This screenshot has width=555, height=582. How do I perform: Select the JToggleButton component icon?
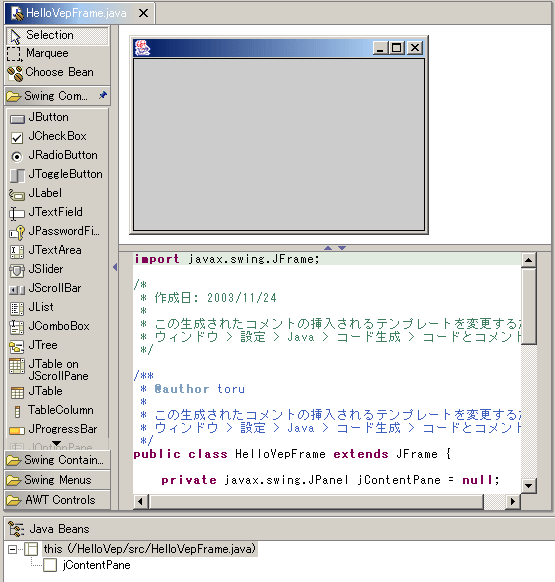(x=17, y=175)
